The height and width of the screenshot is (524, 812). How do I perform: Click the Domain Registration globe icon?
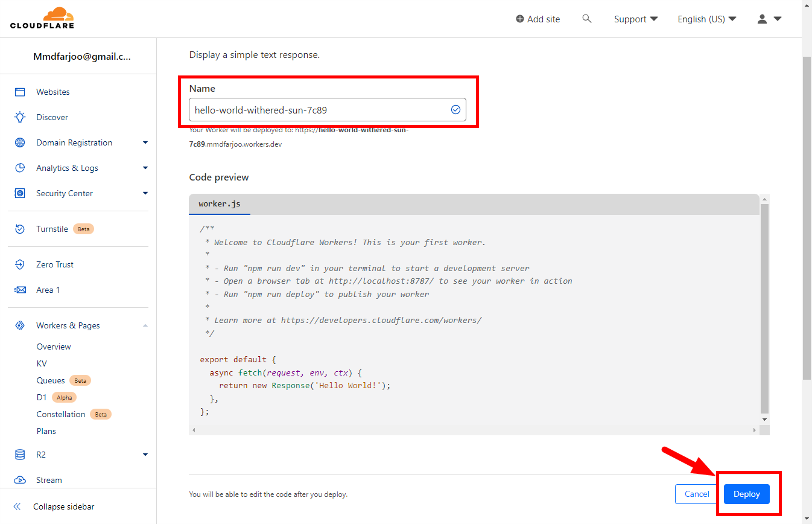click(x=20, y=142)
